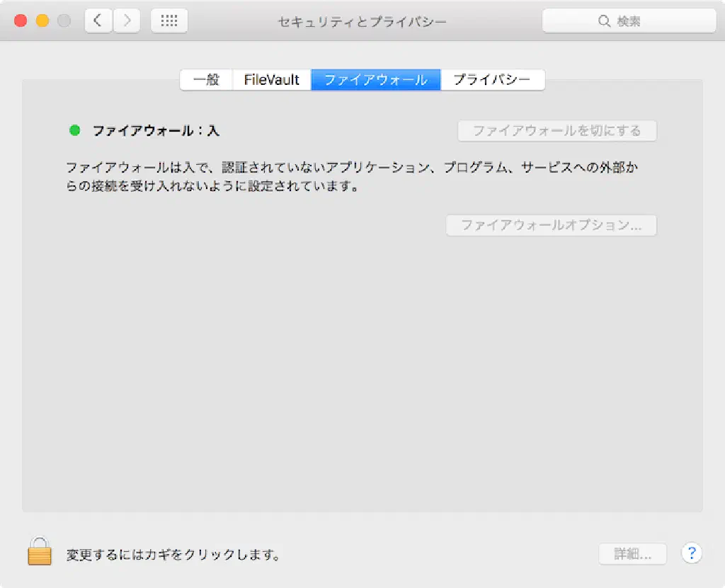Open help with the question mark button
725x588 pixels.
691,553
